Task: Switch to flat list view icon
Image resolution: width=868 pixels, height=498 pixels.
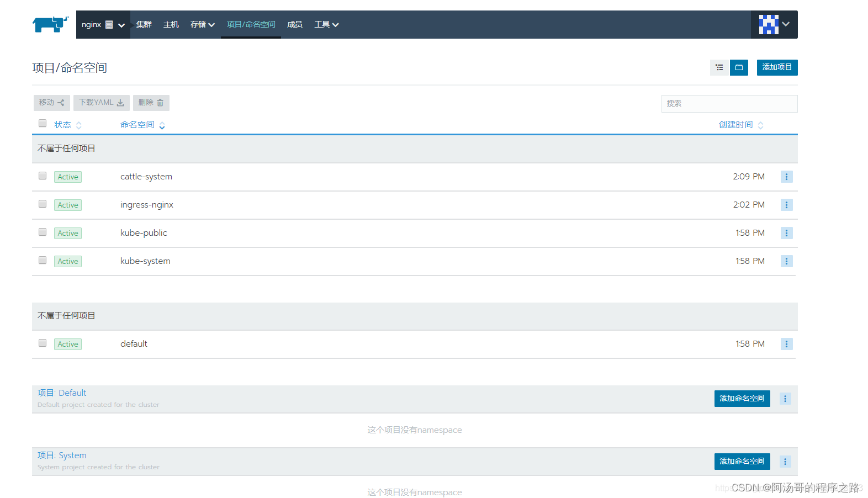Action: pos(719,67)
